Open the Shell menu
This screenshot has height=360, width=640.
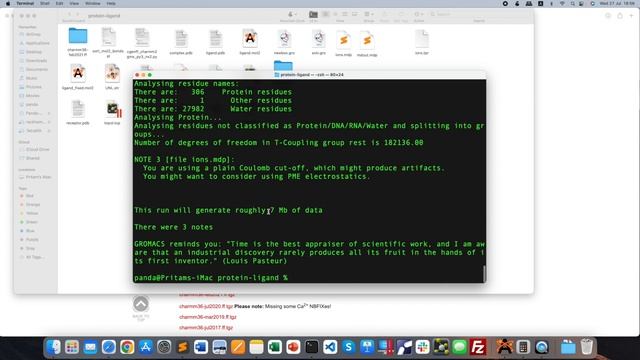click(x=44, y=3)
